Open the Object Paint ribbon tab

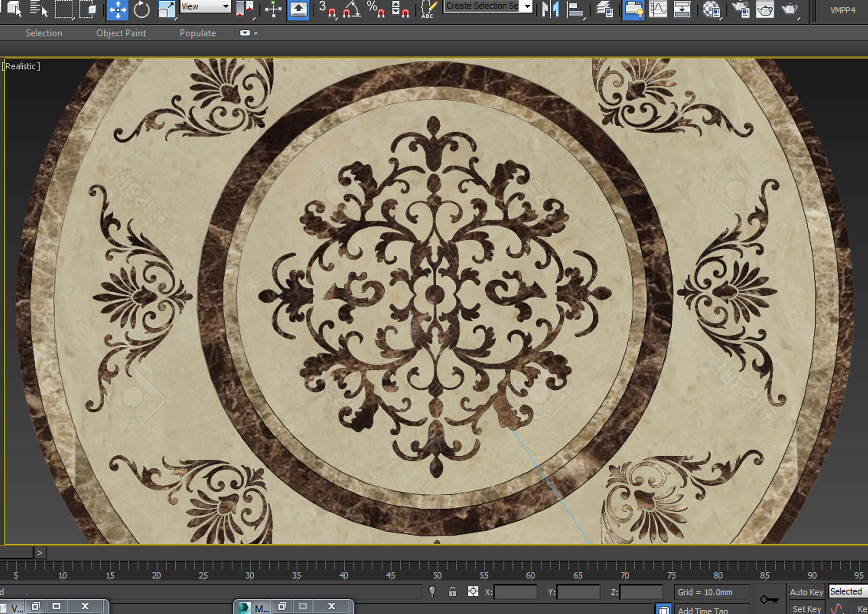point(121,33)
